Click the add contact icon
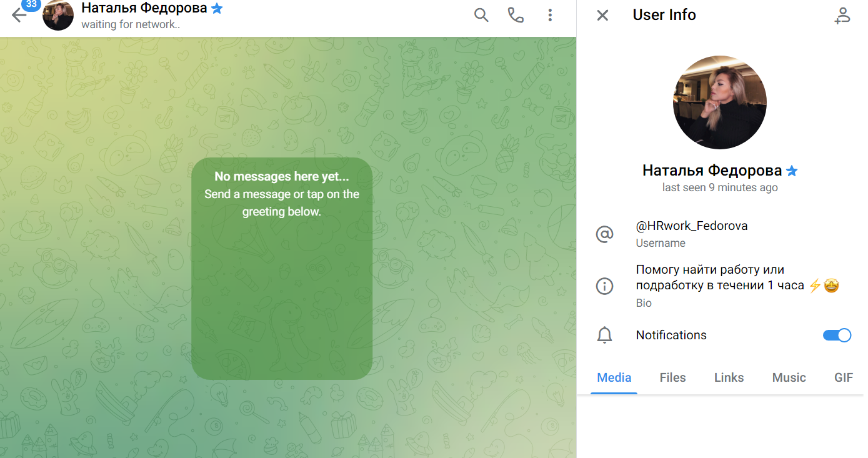The image size is (868, 458). [x=842, y=15]
